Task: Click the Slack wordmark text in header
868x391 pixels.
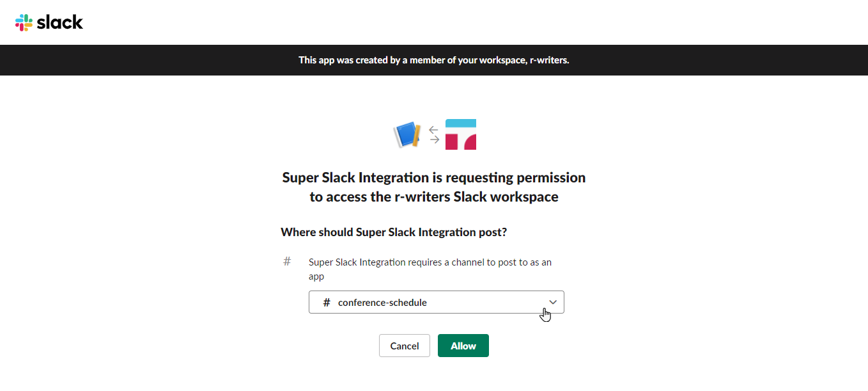Action: (60, 22)
